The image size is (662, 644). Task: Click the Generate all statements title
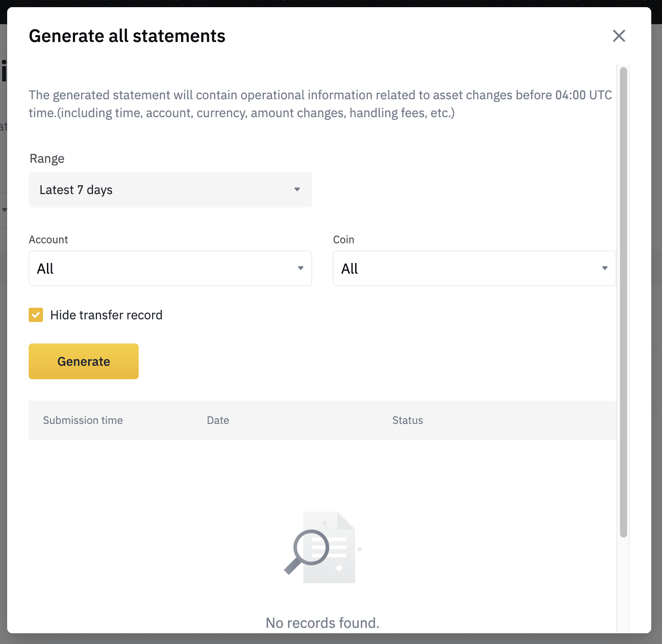pyautogui.click(x=127, y=36)
